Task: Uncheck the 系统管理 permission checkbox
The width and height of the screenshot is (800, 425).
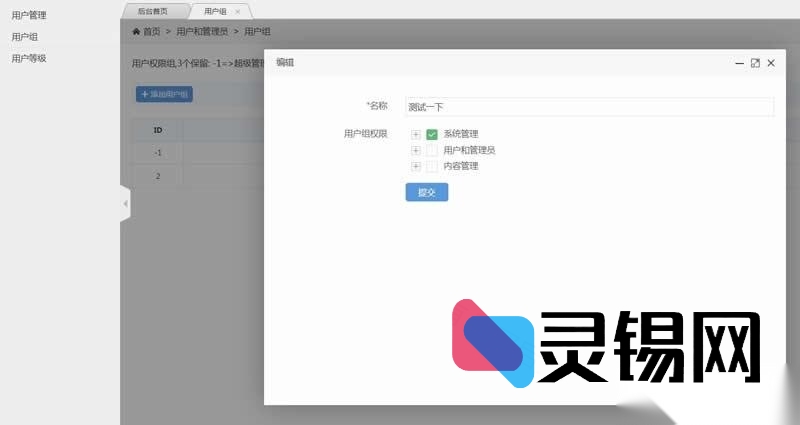Action: tap(432, 134)
